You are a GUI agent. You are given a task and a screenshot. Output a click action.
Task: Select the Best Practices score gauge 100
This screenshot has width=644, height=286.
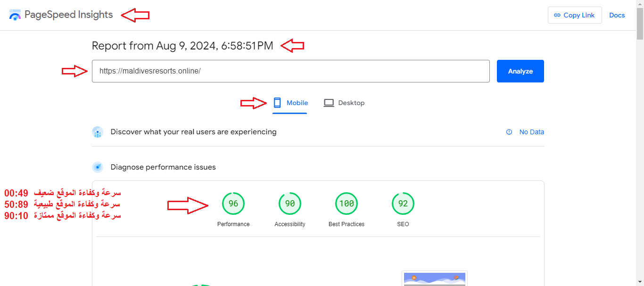tap(347, 204)
